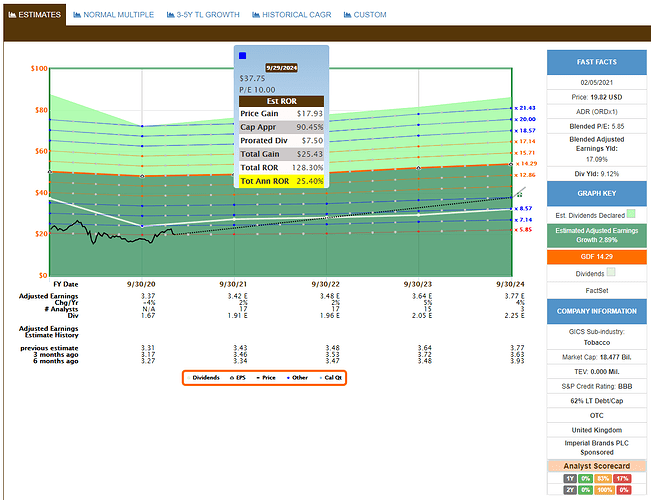This screenshot has width=651, height=500.
Task: Click the Price: 19.82 USD fact
Action: tap(597, 97)
